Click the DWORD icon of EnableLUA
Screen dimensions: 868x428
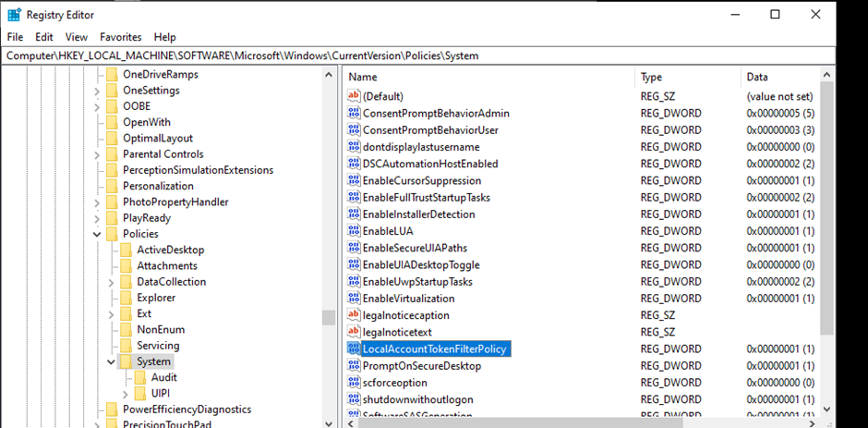(353, 230)
